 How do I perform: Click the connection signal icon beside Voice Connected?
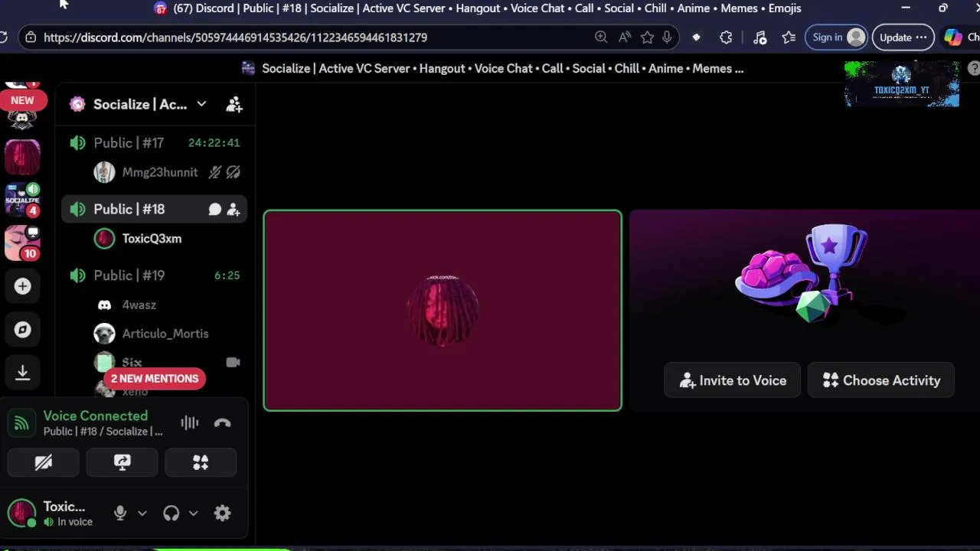click(21, 423)
